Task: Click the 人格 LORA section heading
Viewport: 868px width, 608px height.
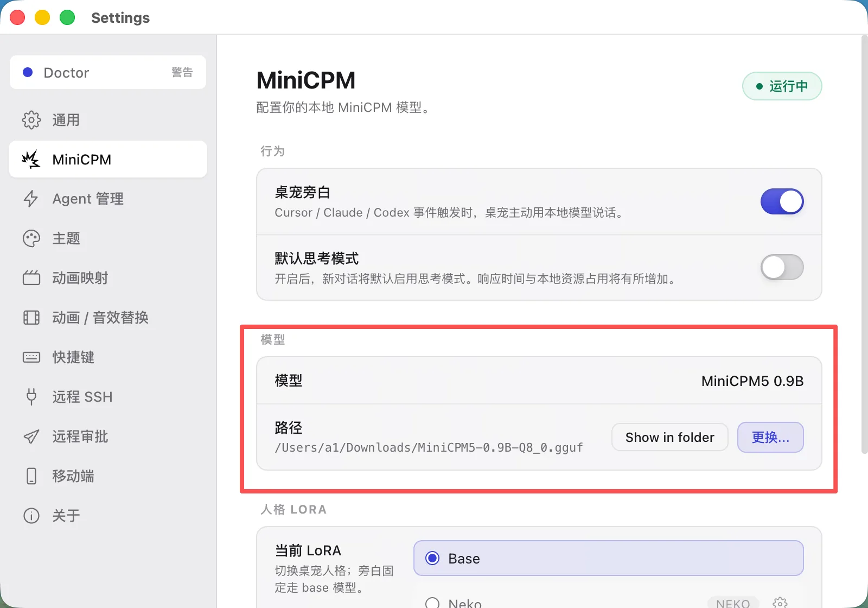Action: click(x=293, y=509)
